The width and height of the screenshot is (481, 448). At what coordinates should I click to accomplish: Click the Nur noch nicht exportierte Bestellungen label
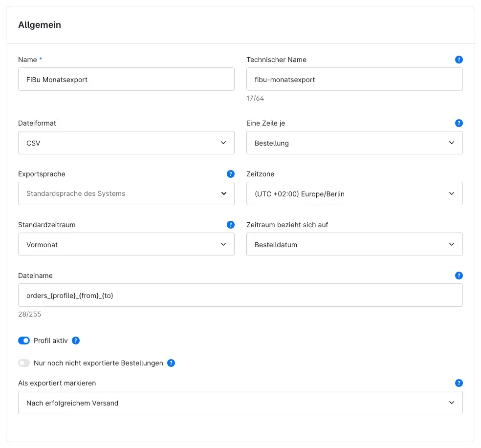click(98, 363)
